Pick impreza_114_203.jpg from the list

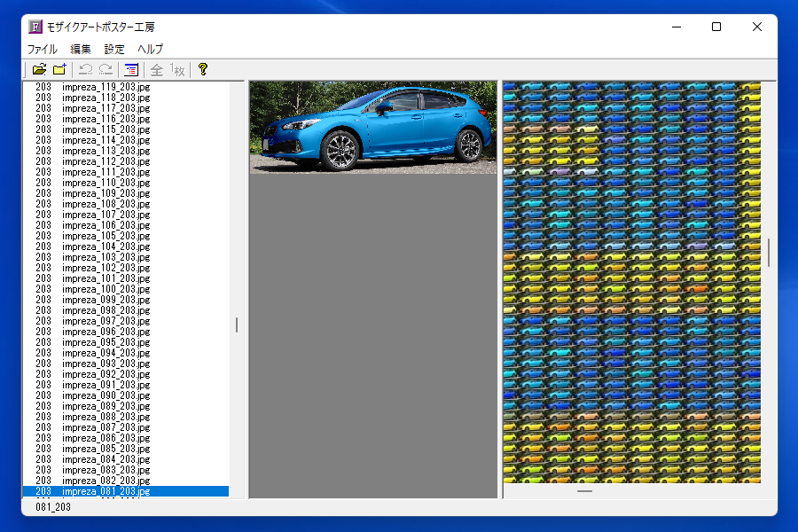point(126,140)
